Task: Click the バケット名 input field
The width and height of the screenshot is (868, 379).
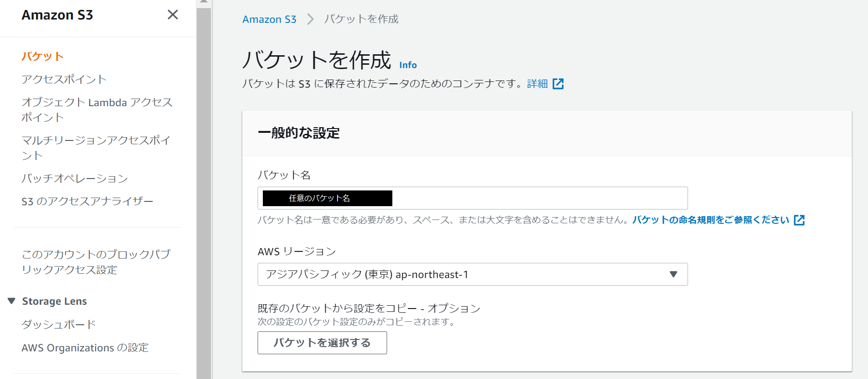Action: click(538, 198)
